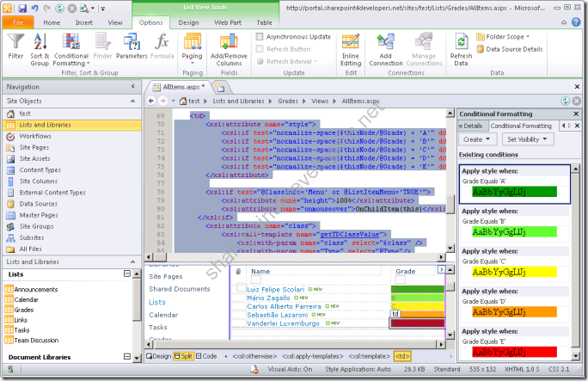Click Views in the breadcrumb
The width and height of the screenshot is (588, 381).
[x=320, y=101]
